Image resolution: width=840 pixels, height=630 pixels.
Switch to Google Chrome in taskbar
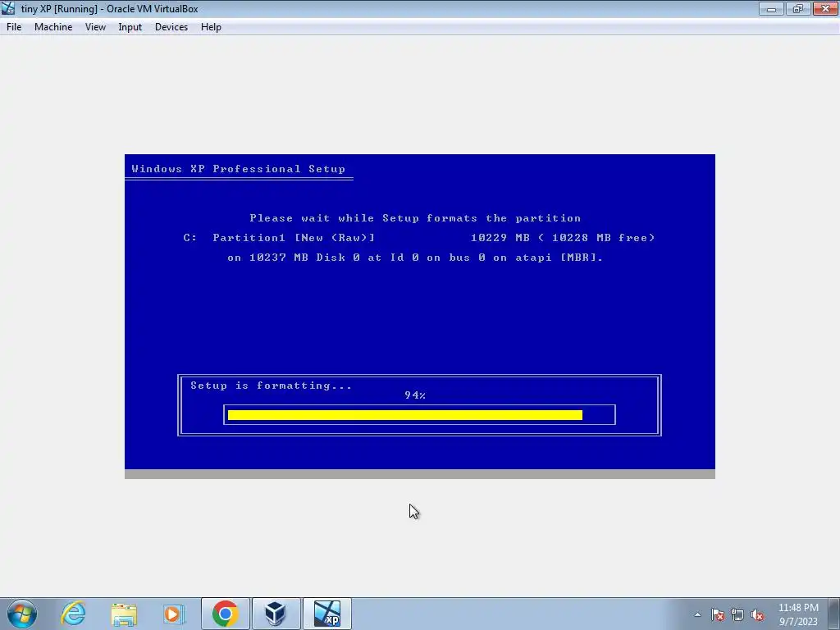(225, 614)
